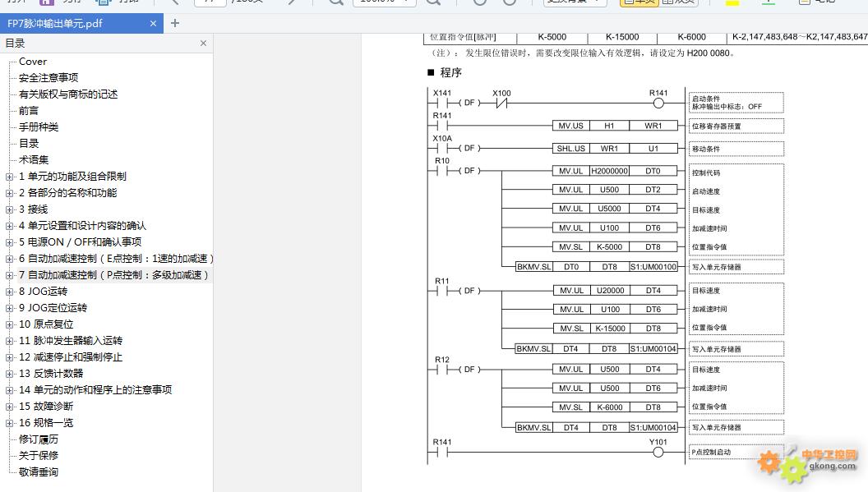This screenshot has height=492, width=868.
Task: Select bookmark 12 减速停止和强制停止
Action: point(71,357)
